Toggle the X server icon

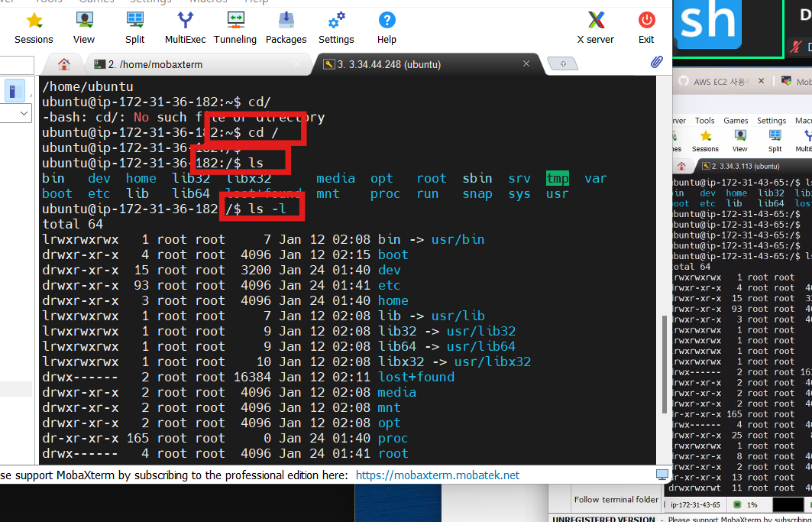[596, 28]
